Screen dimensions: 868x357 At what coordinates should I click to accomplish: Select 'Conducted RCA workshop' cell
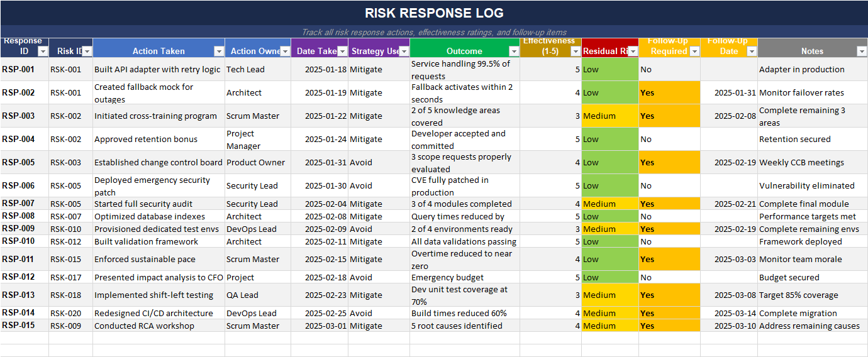pyautogui.click(x=159, y=326)
